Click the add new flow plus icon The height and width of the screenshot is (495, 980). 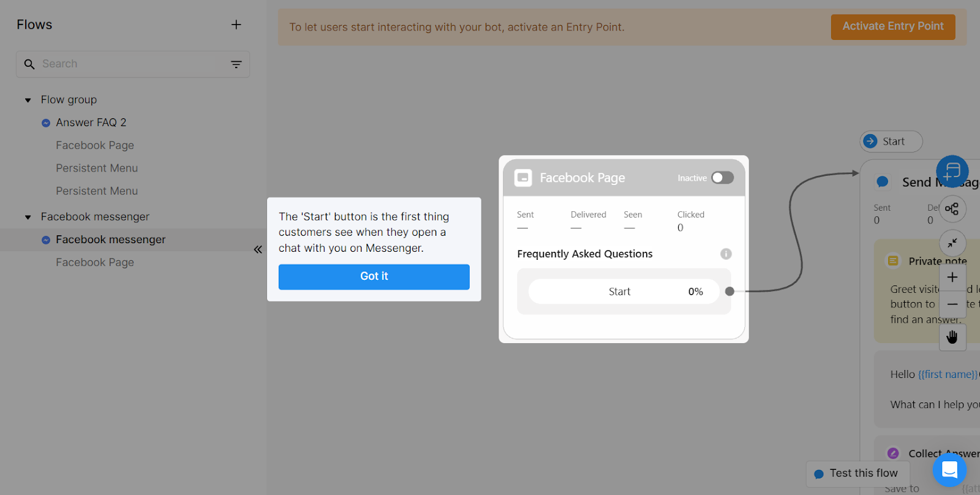tap(236, 25)
